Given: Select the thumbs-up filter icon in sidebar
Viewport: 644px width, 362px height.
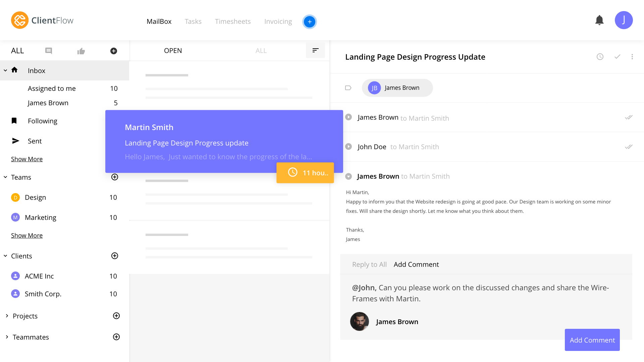Looking at the screenshot, I should point(81,51).
